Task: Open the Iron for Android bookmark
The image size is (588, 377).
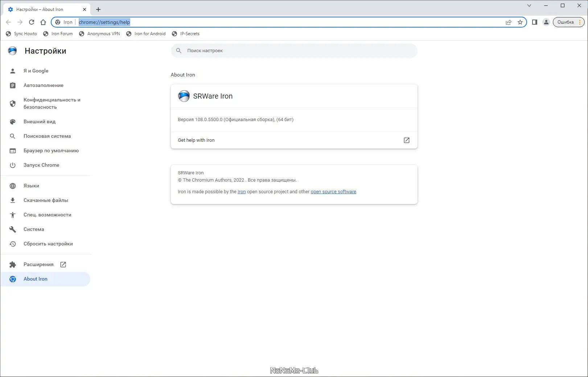Action: point(146,34)
